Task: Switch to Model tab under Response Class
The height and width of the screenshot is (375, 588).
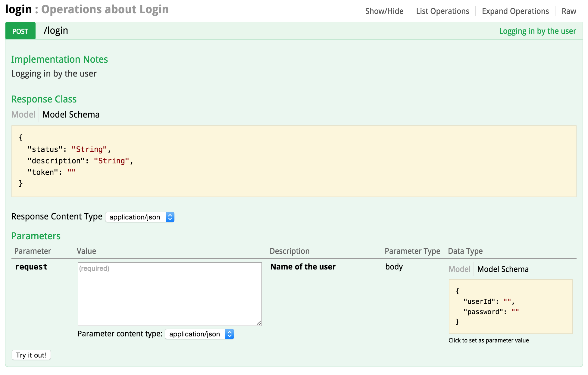Action: (x=23, y=115)
